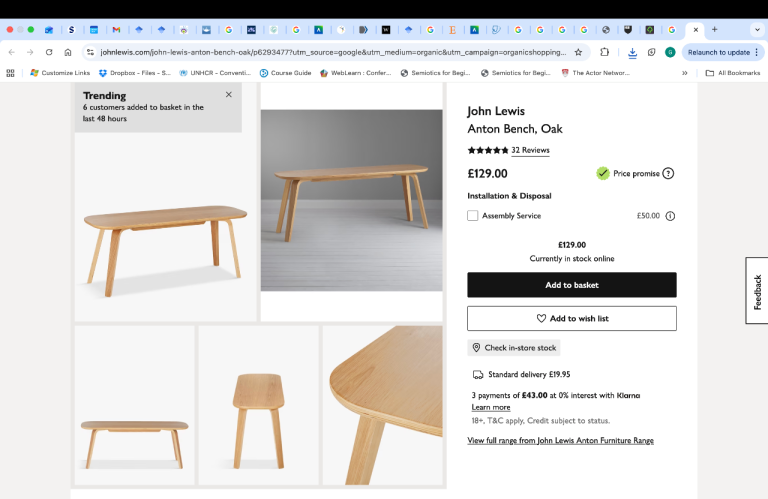Screen dimensions: 768x499
Task: Open the main angled bench image
Action: (166, 225)
